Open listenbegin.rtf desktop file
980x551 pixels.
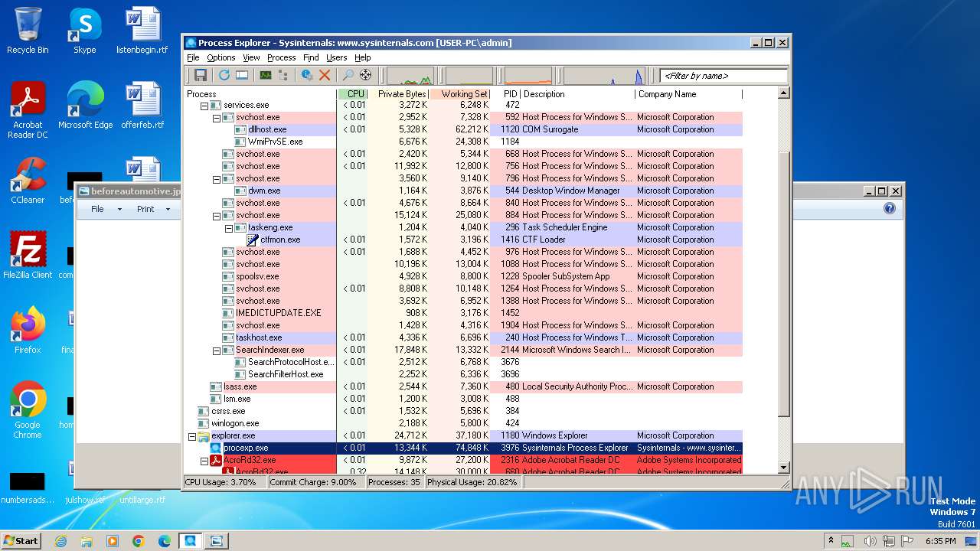click(142, 31)
